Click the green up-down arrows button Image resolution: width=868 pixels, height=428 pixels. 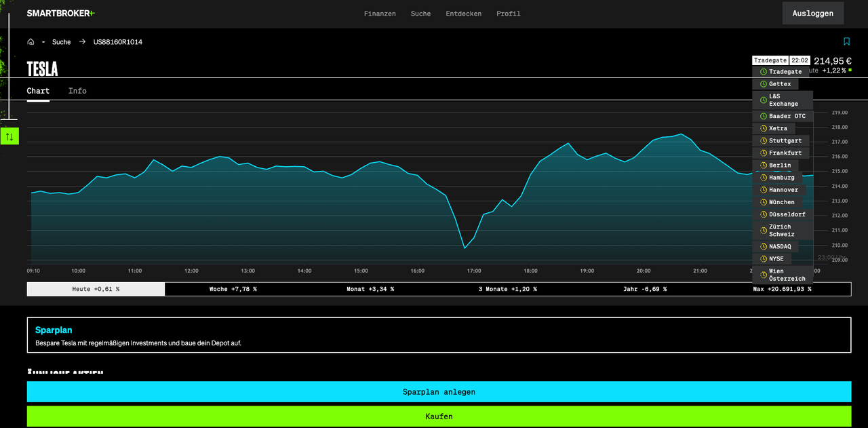coord(9,136)
